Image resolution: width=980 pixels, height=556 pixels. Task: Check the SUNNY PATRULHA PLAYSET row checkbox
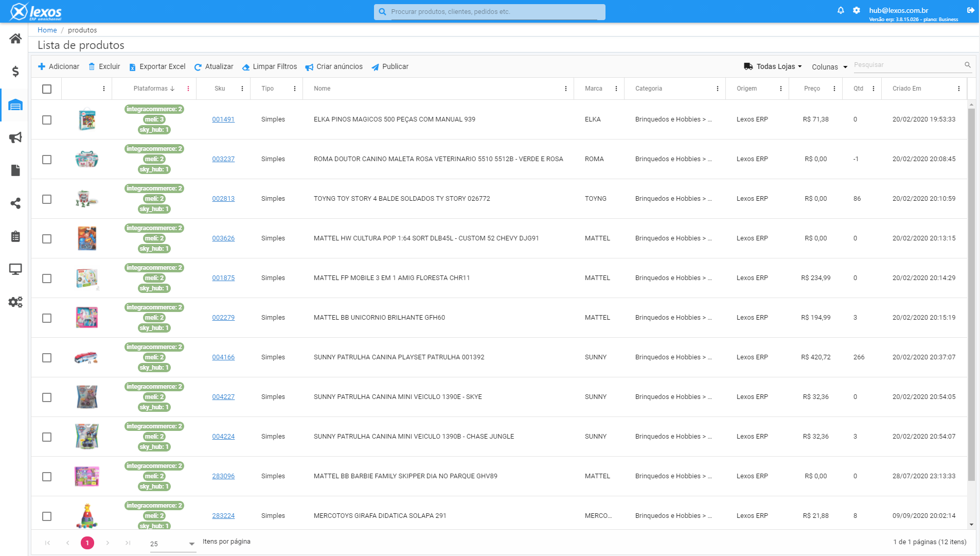tap(47, 358)
